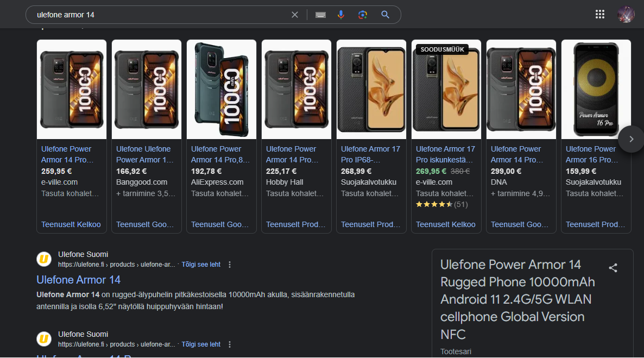Open more options for second Ulefone Suomi result

230,344
